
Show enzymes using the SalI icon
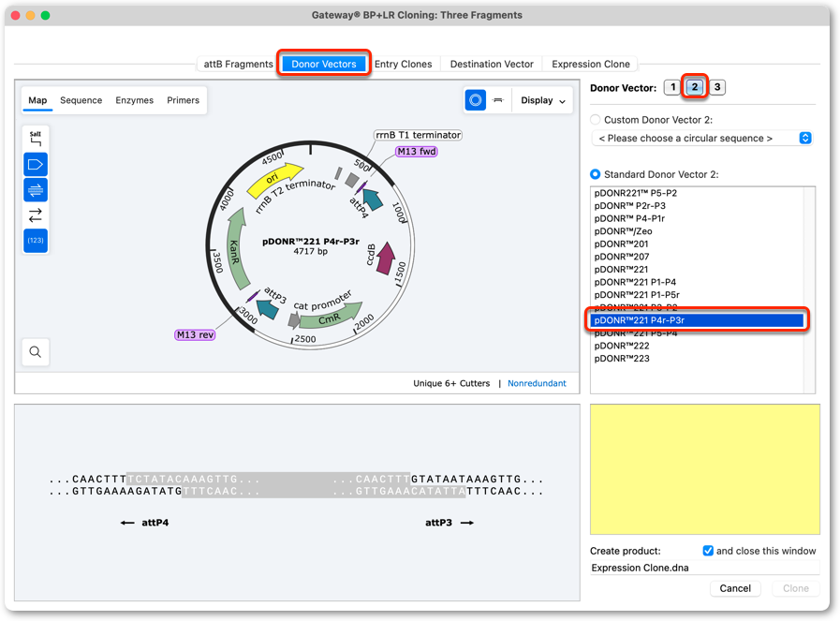click(x=36, y=139)
